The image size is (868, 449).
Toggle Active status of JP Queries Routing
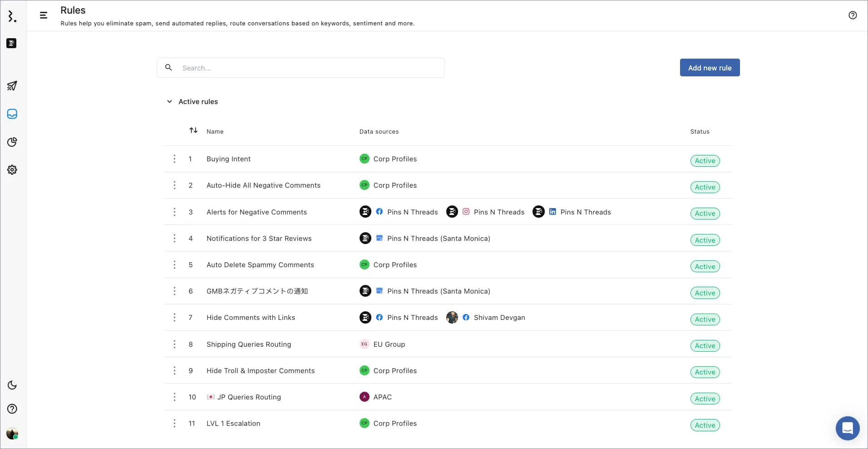705,399
